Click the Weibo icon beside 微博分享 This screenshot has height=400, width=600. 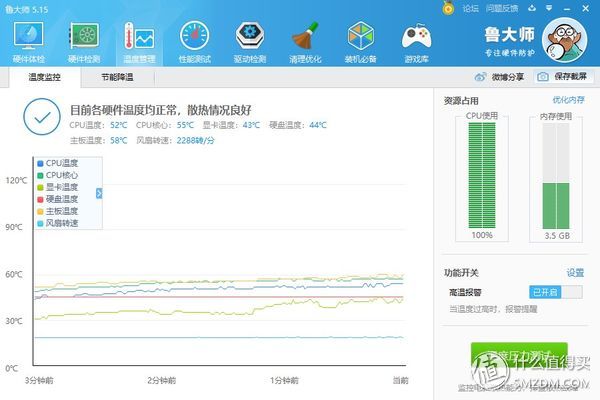click(x=480, y=77)
